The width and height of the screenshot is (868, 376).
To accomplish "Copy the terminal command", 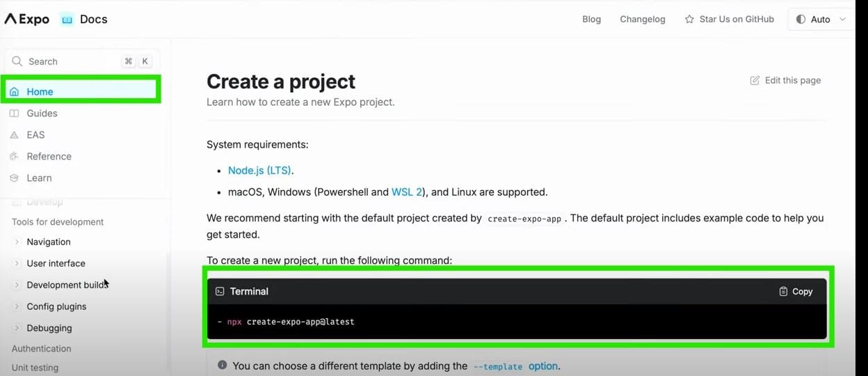I will tap(796, 292).
